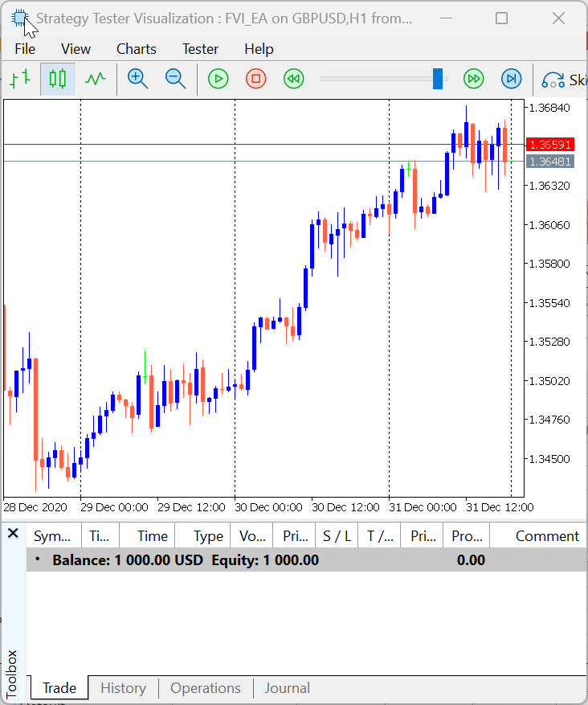Image resolution: width=588 pixels, height=705 pixels.
Task: Switch to the Journal tab
Action: [x=287, y=688]
